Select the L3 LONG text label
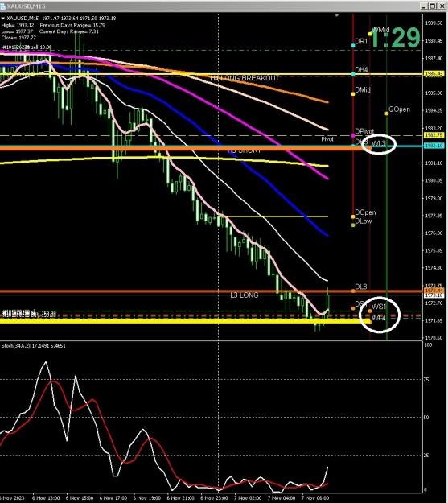Screen dimensions: 448x503 tap(245, 295)
